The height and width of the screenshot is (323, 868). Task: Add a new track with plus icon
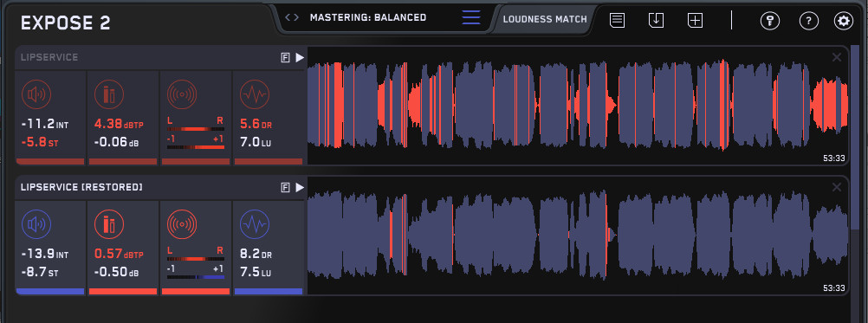[695, 21]
